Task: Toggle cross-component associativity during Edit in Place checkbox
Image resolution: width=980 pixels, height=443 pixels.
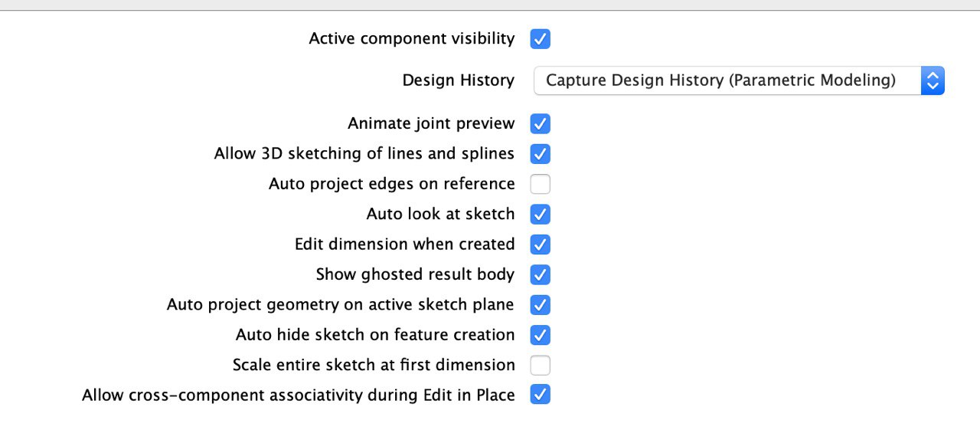Action: pyautogui.click(x=540, y=395)
